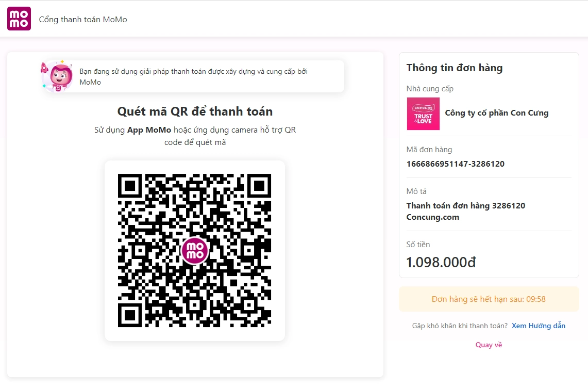Click the Công ty cổ phần Con Cưng name
This screenshot has width=588, height=388.
pos(496,113)
